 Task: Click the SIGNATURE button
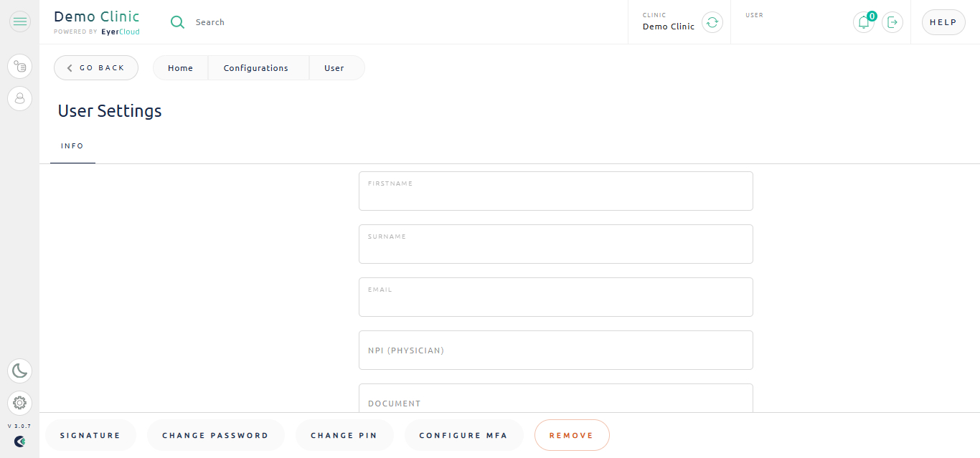tap(90, 435)
